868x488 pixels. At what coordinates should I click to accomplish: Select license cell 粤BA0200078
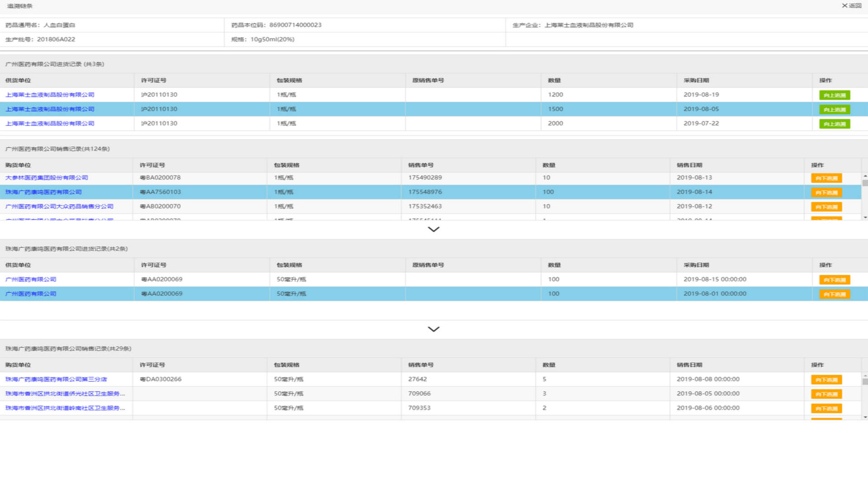199,178
